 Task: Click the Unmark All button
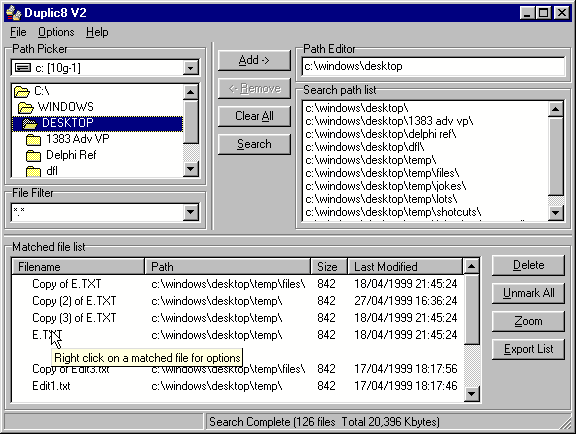point(528,293)
